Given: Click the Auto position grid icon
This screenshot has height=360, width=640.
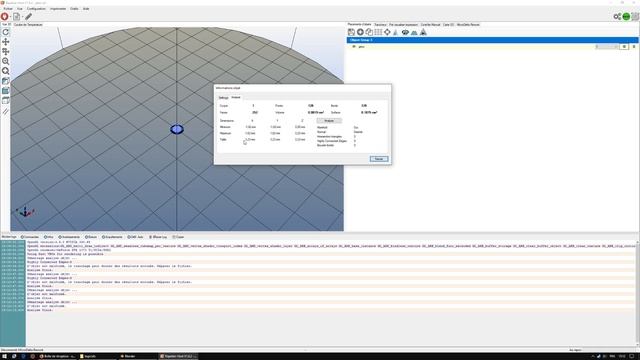Looking at the screenshot, I should [x=378, y=32].
